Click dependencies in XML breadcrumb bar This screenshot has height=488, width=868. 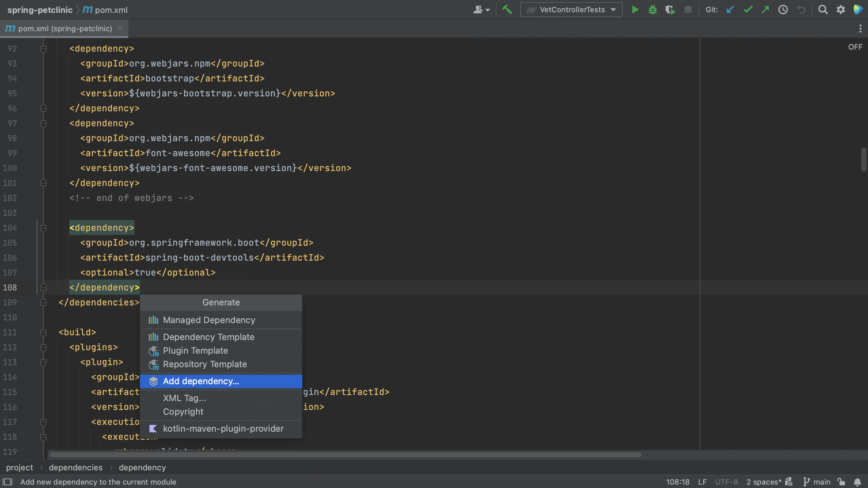[75, 467]
